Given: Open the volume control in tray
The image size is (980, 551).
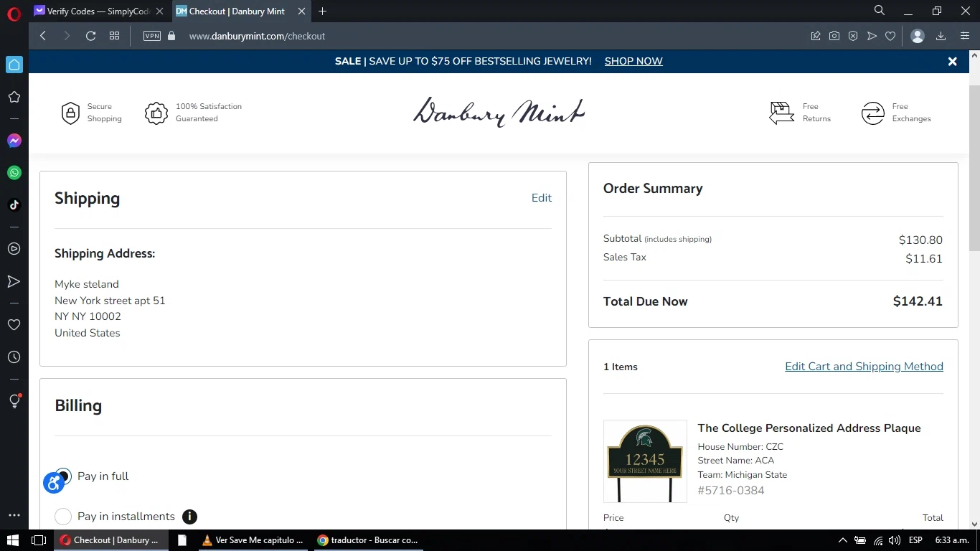Looking at the screenshot, I should pos(895,540).
